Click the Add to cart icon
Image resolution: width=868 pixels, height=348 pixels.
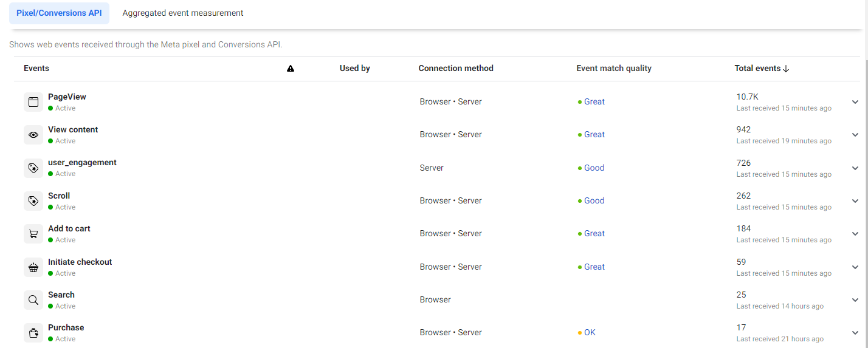(x=33, y=234)
